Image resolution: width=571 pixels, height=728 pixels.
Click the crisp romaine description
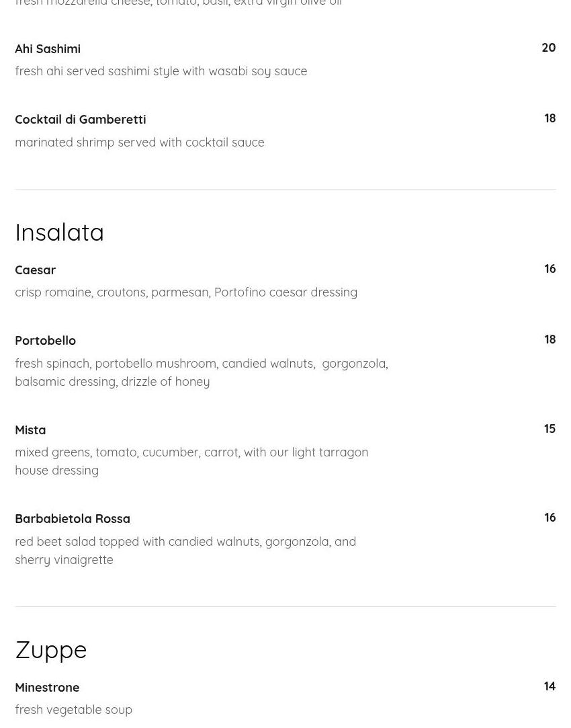point(185,292)
